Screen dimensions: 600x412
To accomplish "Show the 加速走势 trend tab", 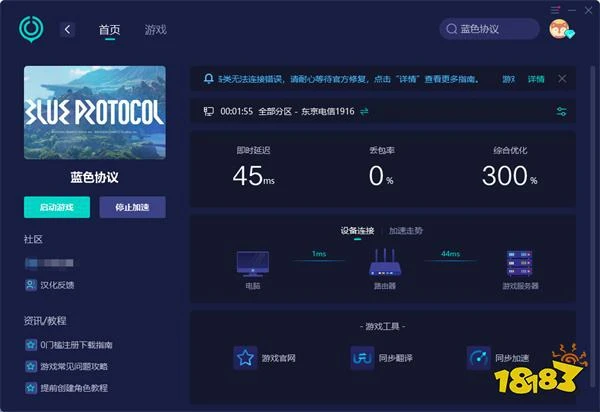I will pyautogui.click(x=406, y=230).
